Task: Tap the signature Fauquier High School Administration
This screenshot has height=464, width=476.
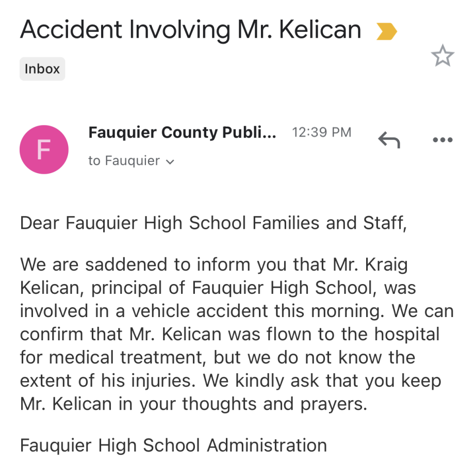Action: [x=173, y=445]
